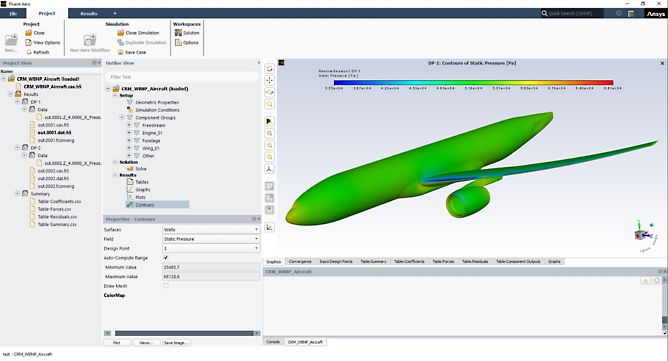Toggle the Auto-Compute Range checkbox

pyautogui.click(x=166, y=257)
